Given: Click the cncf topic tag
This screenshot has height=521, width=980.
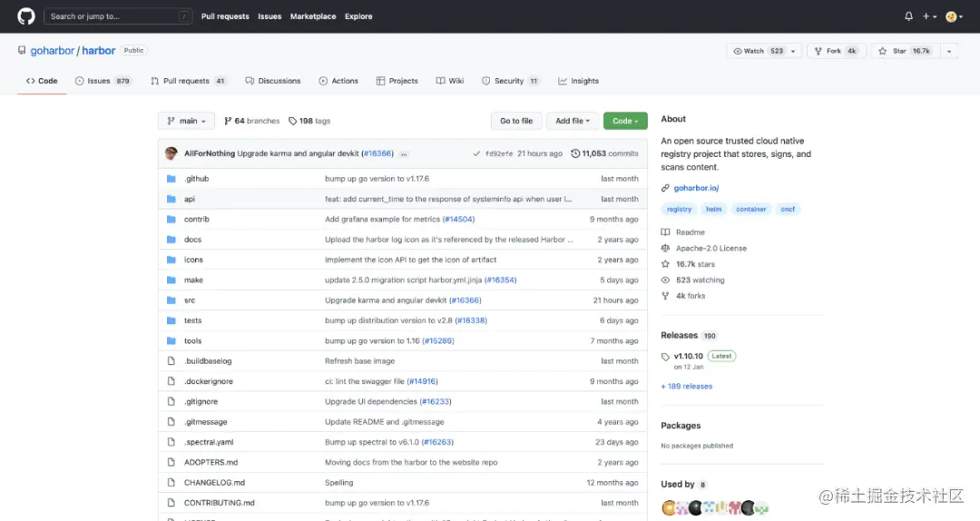Looking at the screenshot, I should point(788,209).
